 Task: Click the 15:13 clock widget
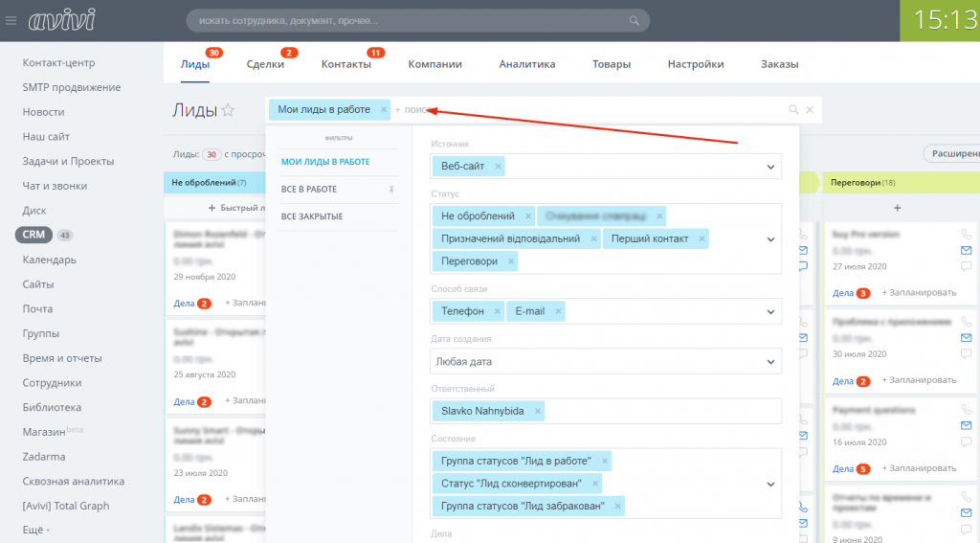point(940,21)
